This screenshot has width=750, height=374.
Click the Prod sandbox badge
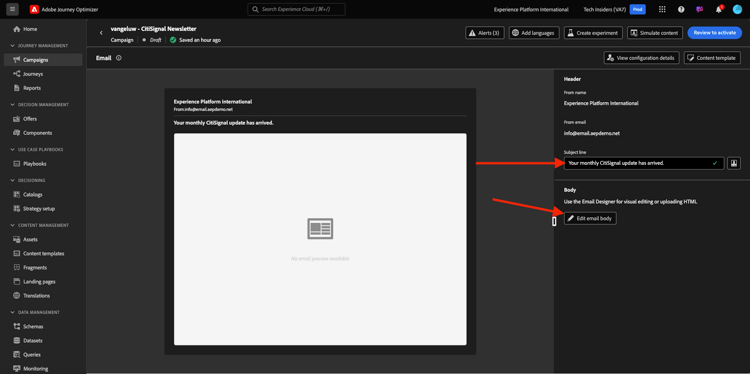(638, 9)
